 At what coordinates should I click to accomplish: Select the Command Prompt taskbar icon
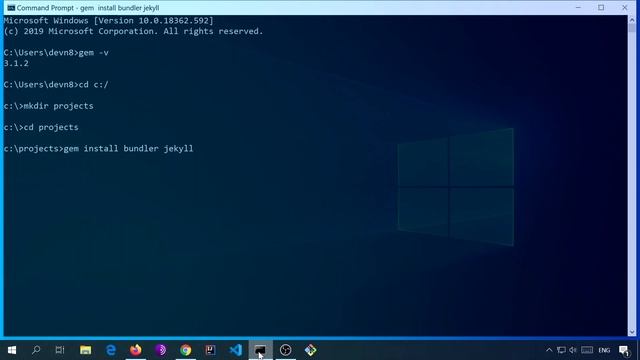tap(260, 350)
